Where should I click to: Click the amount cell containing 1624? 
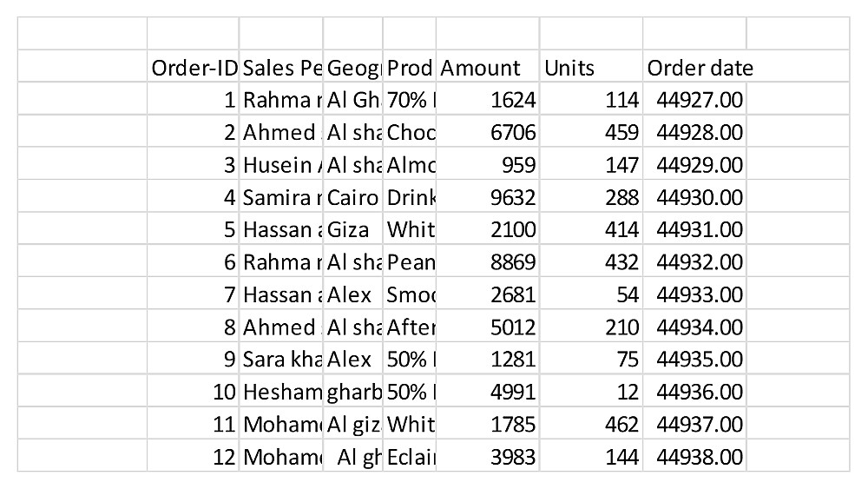coord(488,100)
